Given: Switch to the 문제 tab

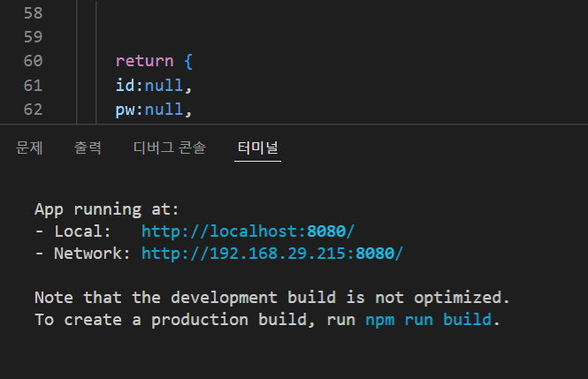Looking at the screenshot, I should click(29, 148).
